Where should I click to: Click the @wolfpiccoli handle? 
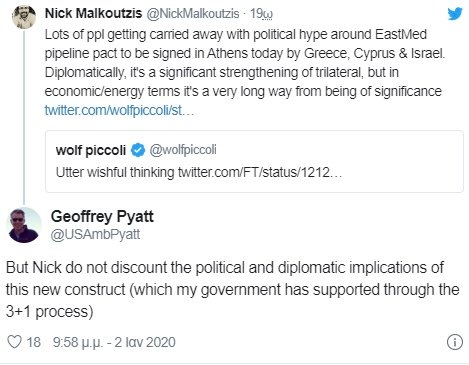point(183,150)
